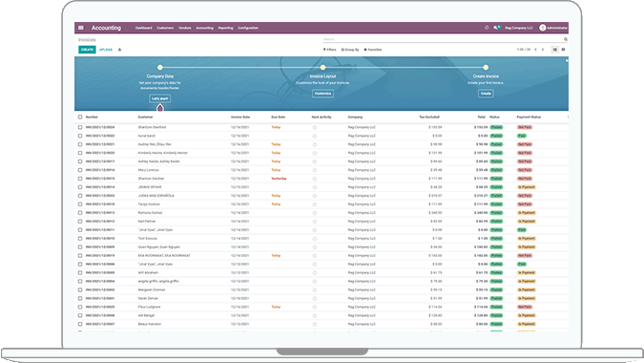Click the green CREATE button

tap(87, 50)
